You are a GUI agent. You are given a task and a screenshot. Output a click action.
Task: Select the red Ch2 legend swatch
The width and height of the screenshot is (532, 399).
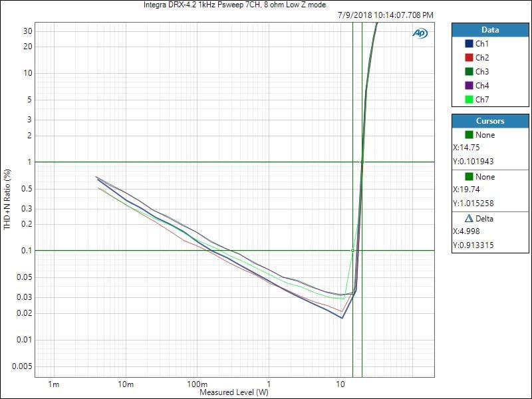coord(469,57)
